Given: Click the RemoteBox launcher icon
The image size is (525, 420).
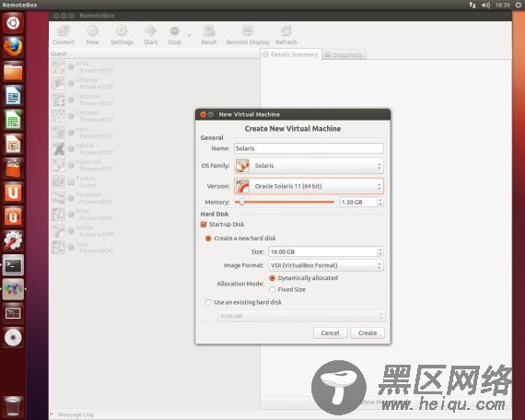Looking at the screenshot, I should [x=13, y=289].
